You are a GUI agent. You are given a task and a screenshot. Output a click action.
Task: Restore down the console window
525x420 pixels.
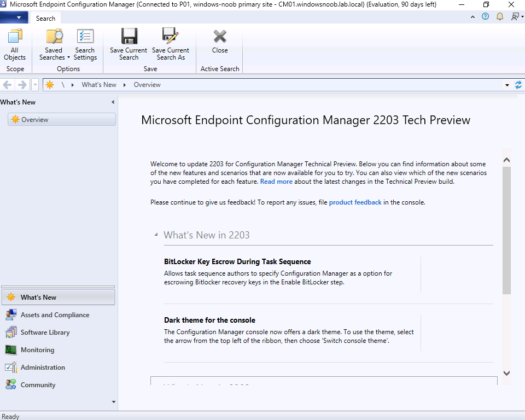coord(486,5)
